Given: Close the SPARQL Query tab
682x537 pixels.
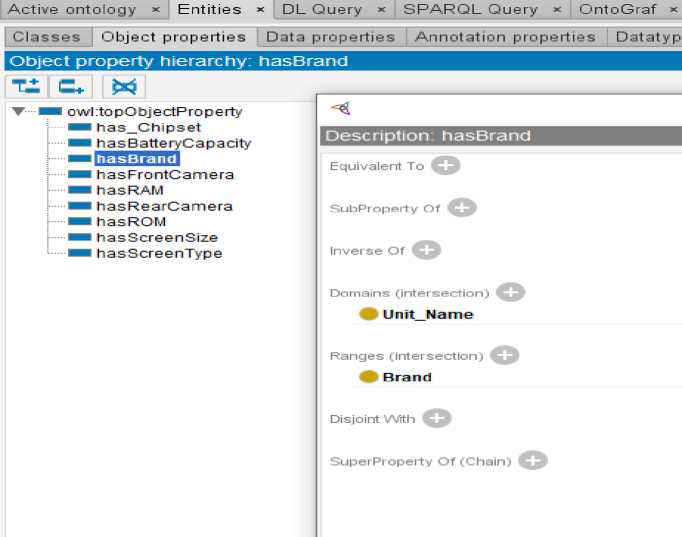Looking at the screenshot, I should [x=557, y=10].
